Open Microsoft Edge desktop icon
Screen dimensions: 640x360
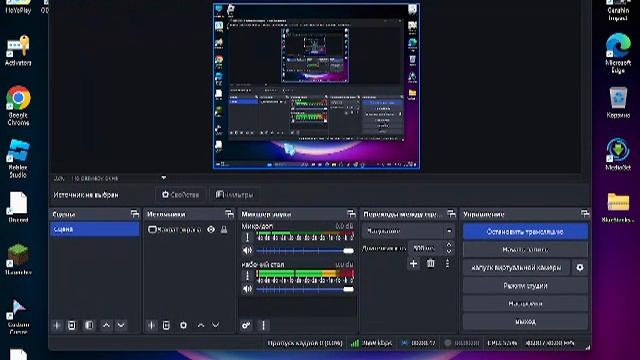pos(618,53)
